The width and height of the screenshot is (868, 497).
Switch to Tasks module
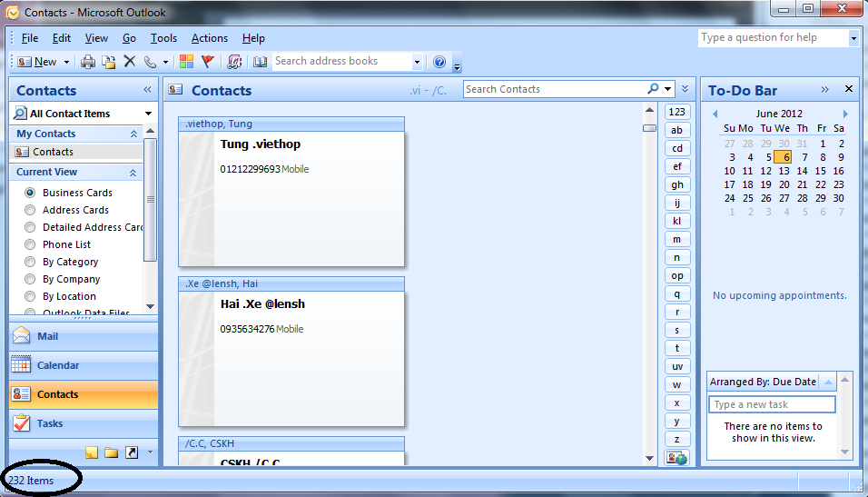click(x=84, y=423)
